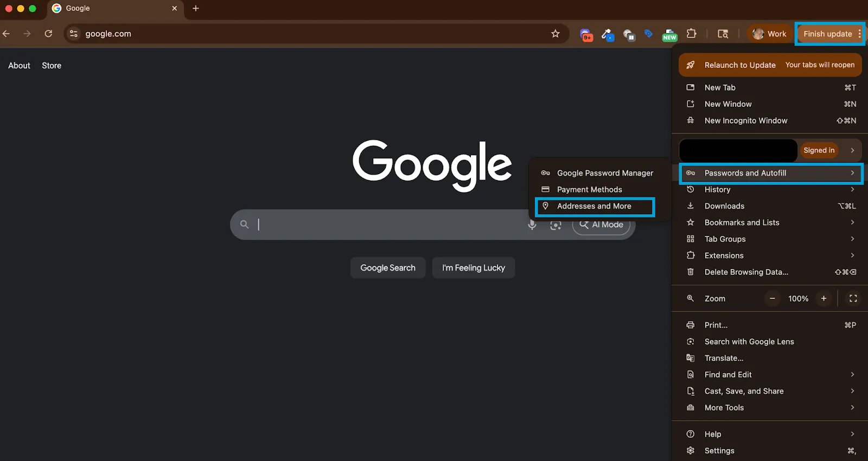Screen dimensions: 868x461
Task: Start voice search with the microphone icon
Action: pos(532,225)
